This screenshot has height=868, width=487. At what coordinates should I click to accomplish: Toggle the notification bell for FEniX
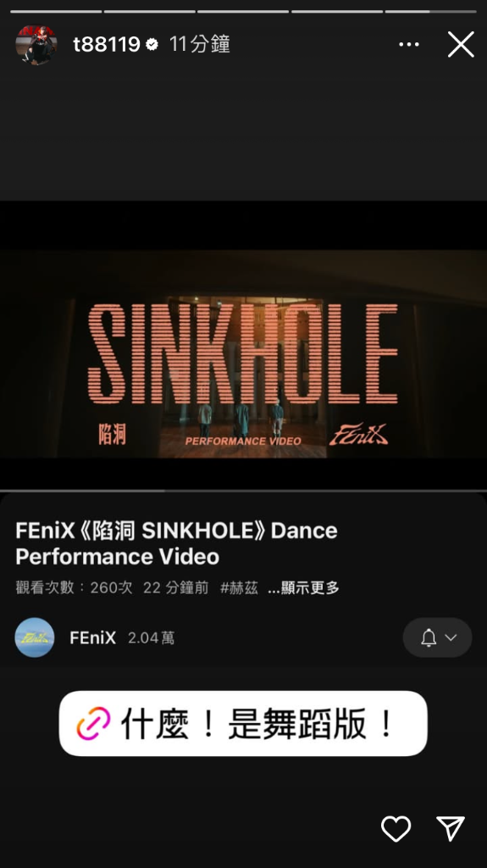[x=429, y=637]
